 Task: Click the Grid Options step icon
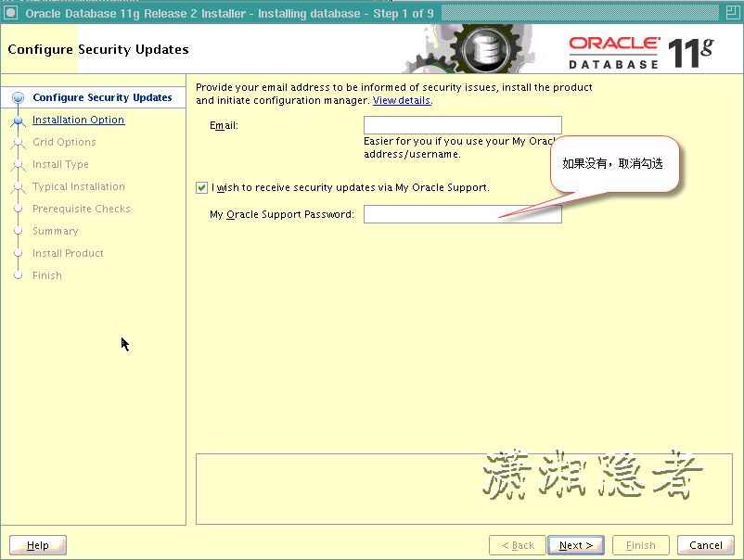click(19, 142)
